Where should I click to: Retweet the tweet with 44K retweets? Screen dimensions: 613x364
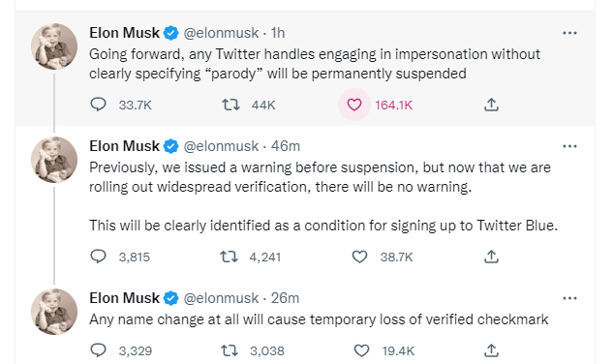coord(230,105)
